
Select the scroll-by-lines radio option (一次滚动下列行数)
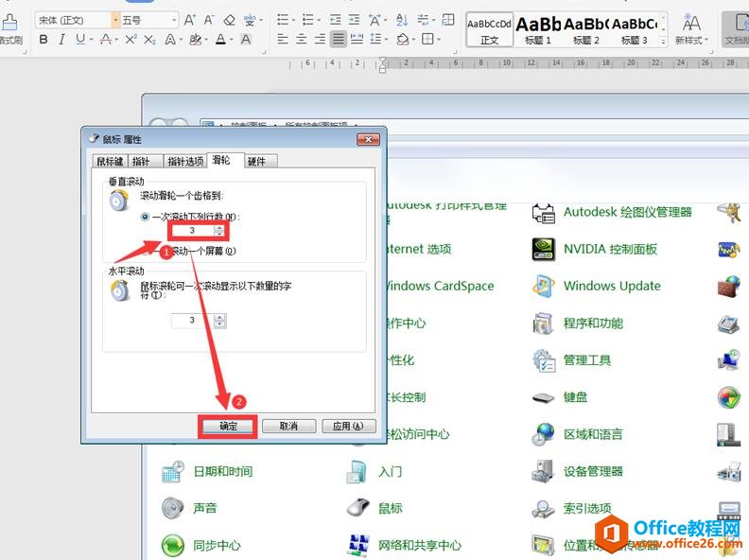click(145, 217)
